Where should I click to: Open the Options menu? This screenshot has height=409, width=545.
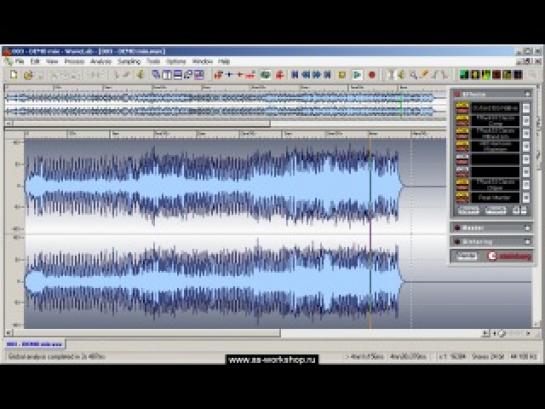click(x=176, y=62)
